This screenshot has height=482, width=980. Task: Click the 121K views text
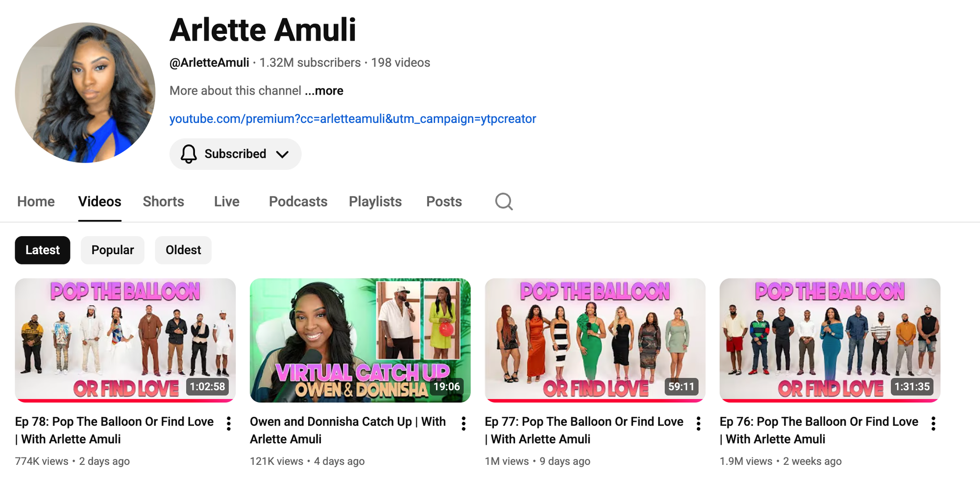click(x=276, y=461)
